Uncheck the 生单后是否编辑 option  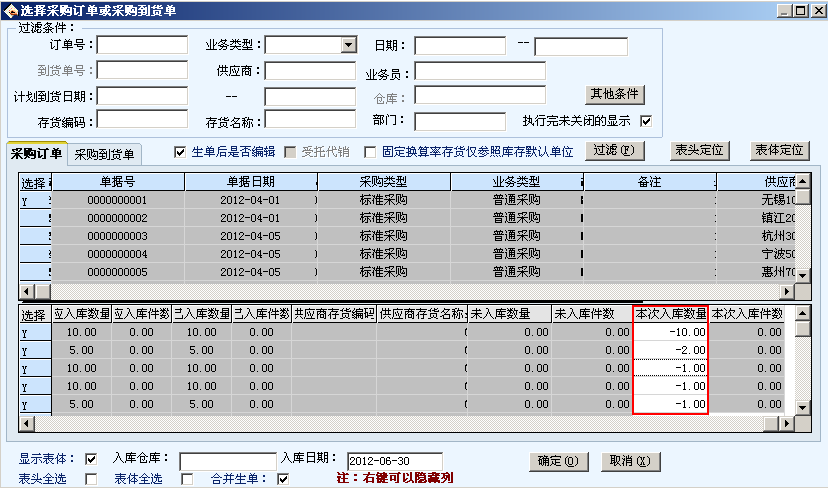(180, 152)
